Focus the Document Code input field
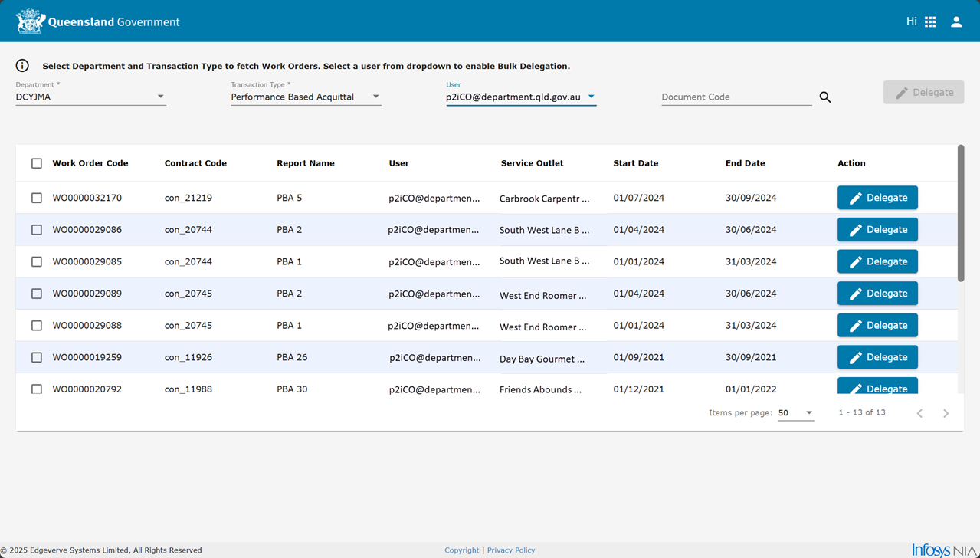The image size is (980, 558). [736, 97]
